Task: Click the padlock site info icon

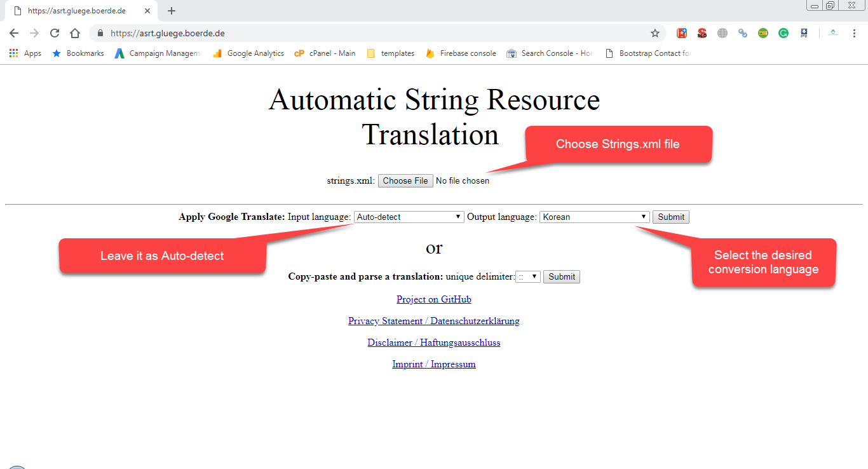Action: tap(100, 33)
